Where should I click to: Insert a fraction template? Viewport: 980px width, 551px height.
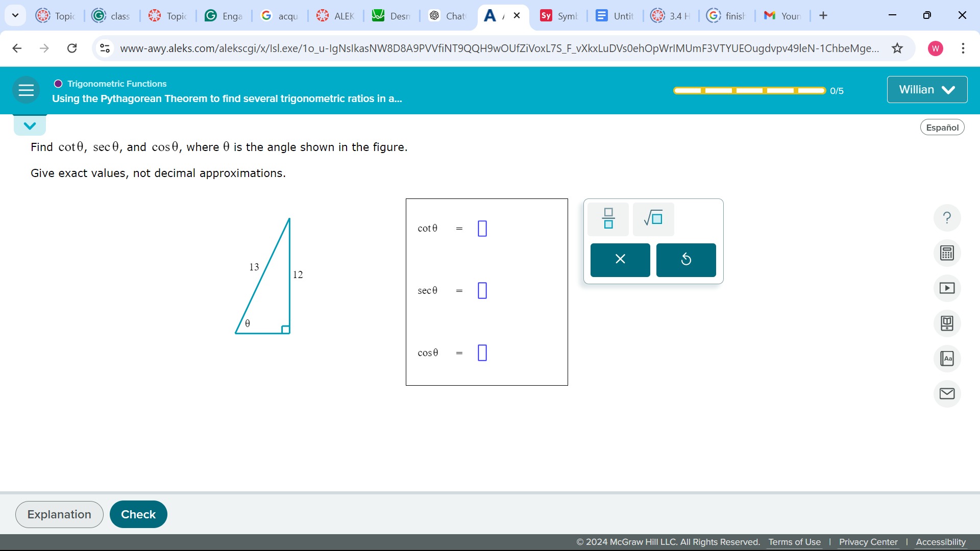(608, 219)
